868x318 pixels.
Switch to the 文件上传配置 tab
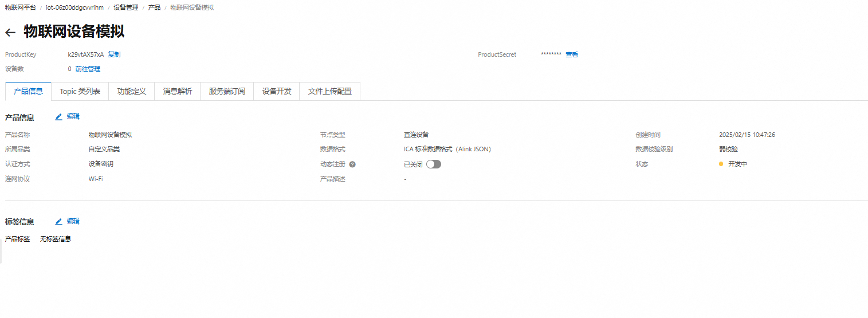(x=329, y=92)
